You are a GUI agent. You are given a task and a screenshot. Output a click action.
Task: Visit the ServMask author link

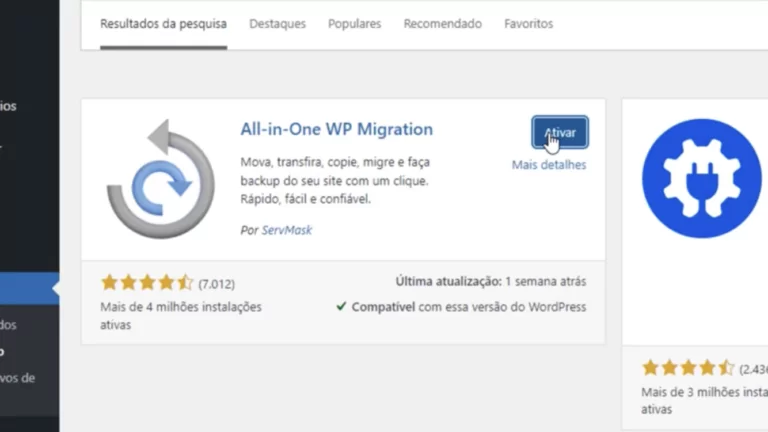pos(287,230)
